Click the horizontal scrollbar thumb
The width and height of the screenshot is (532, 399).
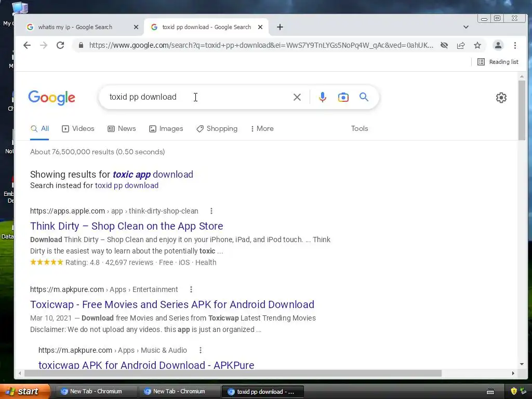tap(233, 373)
